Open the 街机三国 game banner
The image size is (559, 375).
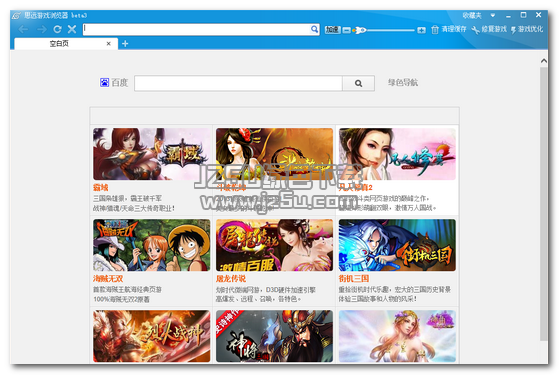[397, 245]
